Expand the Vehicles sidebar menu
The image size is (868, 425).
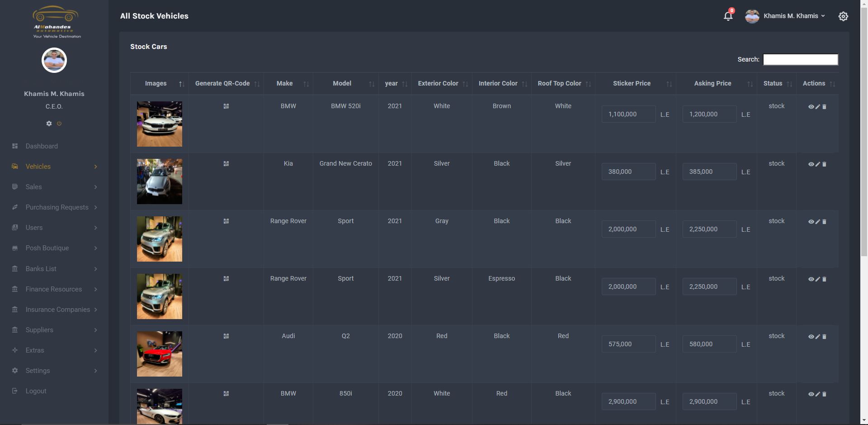pos(54,167)
